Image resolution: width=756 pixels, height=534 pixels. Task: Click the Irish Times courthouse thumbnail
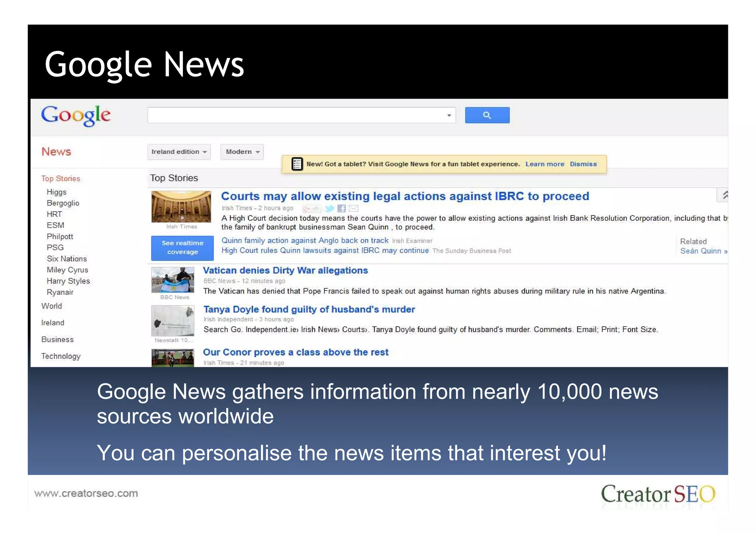coord(181,207)
